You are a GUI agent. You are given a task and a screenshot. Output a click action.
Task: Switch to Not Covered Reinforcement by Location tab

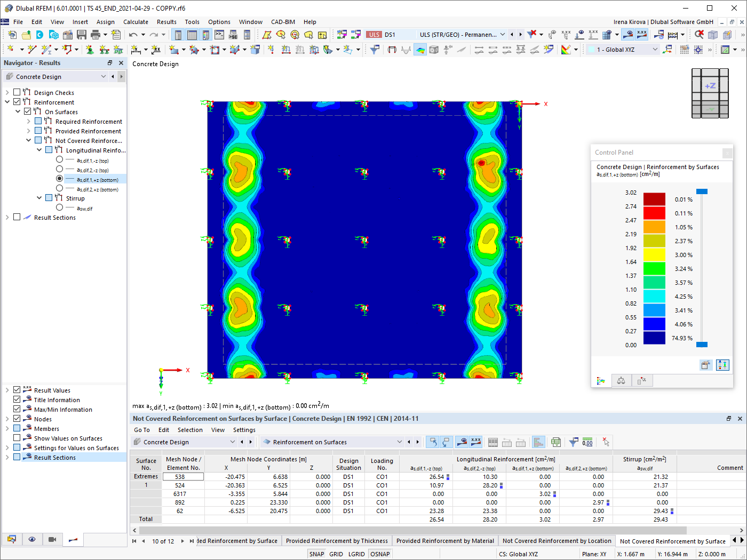click(557, 541)
